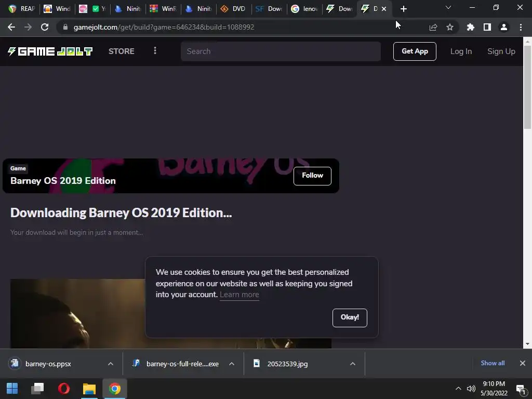Click the scrollbar down arrow
Image resolution: width=532 pixels, height=399 pixels.
[x=527, y=344]
